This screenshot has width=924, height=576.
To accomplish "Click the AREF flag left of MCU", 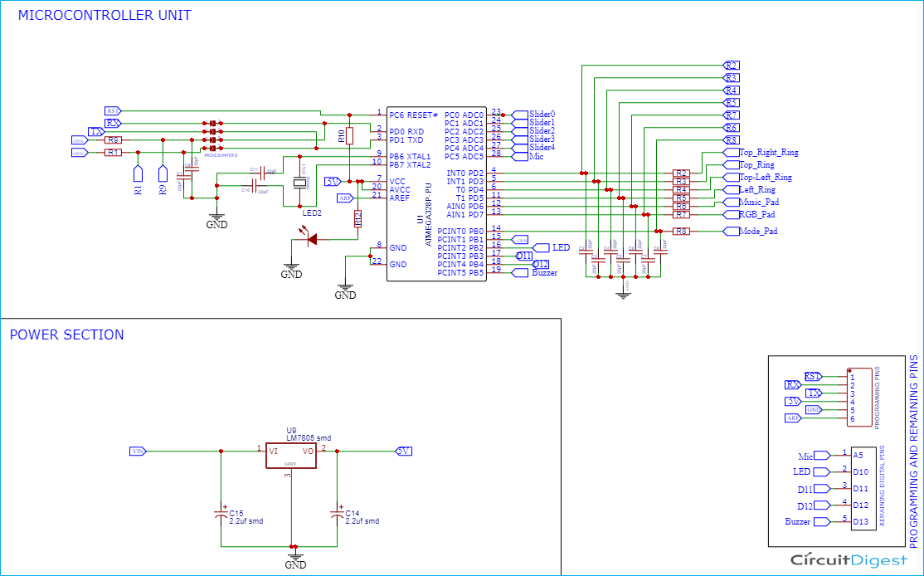I will [345, 198].
